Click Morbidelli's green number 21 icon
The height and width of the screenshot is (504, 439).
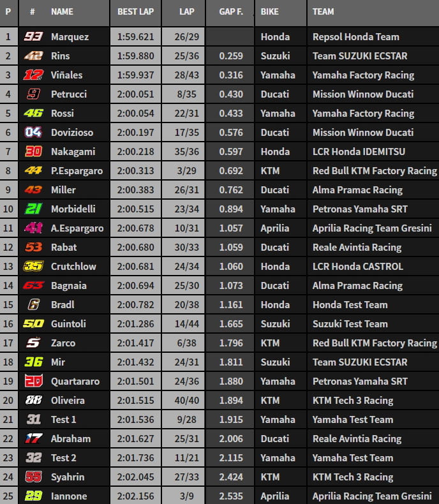[33, 209]
